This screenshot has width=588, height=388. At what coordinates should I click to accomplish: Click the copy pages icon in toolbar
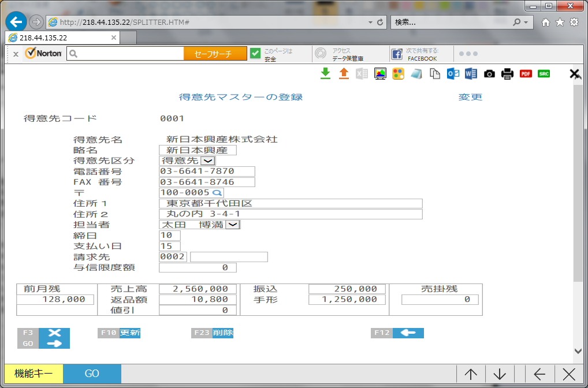point(435,73)
